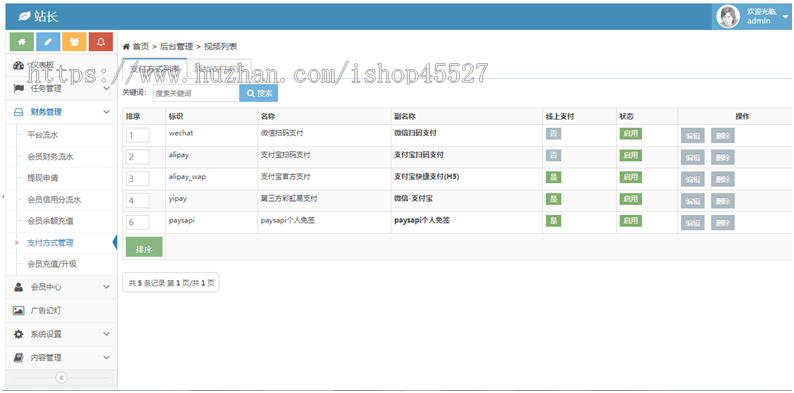Toggle 线上支付 是 badge for paysapi
The width and height of the screenshot is (794, 393).
pos(553,221)
